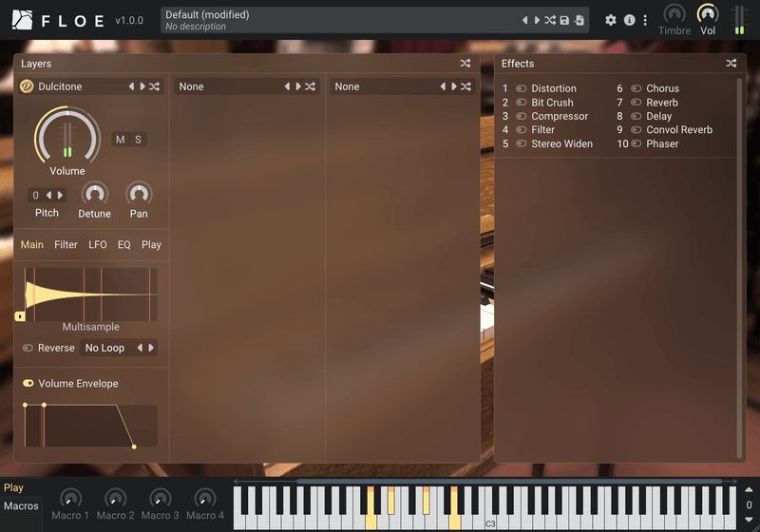The image size is (760, 532).
Task: Open the info icon in the header
Action: [629, 20]
